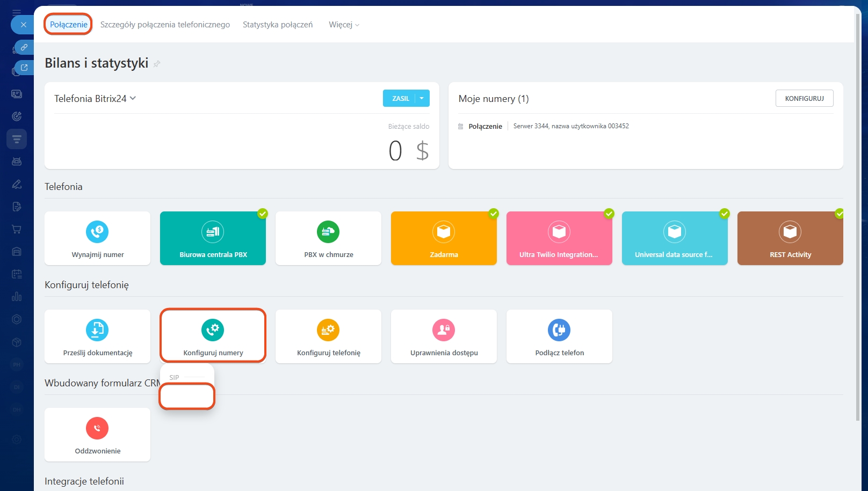Open the Wynajmij numer tile
The height and width of the screenshot is (491, 868).
coord(97,238)
